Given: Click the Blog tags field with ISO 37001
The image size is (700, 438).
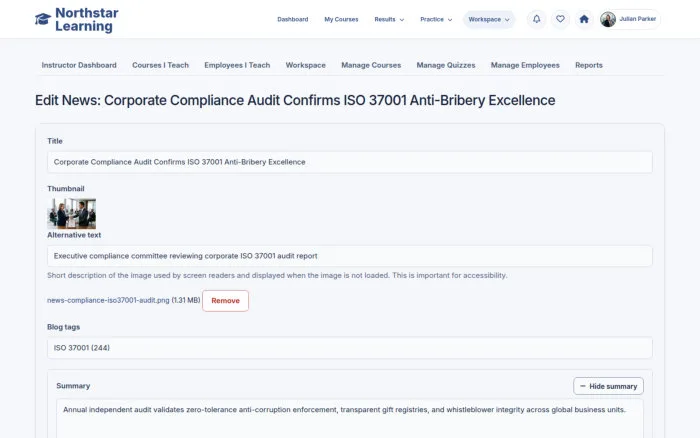Looking at the screenshot, I should [350, 348].
